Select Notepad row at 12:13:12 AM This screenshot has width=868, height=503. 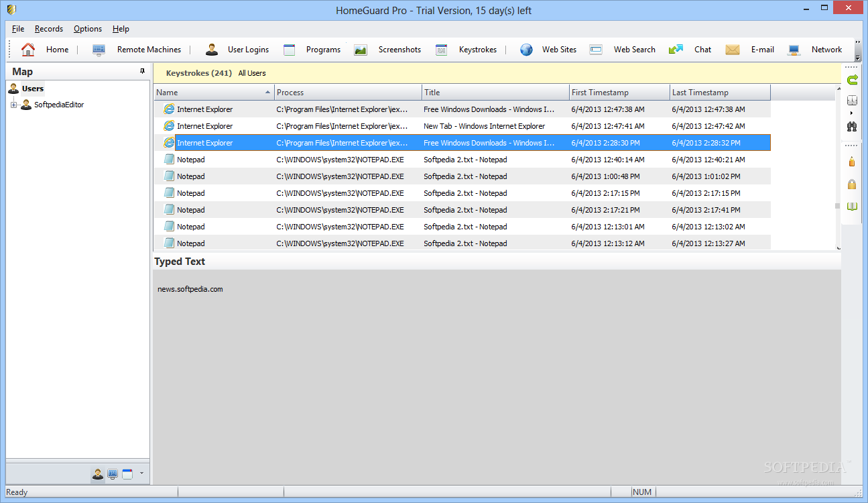[462, 243]
